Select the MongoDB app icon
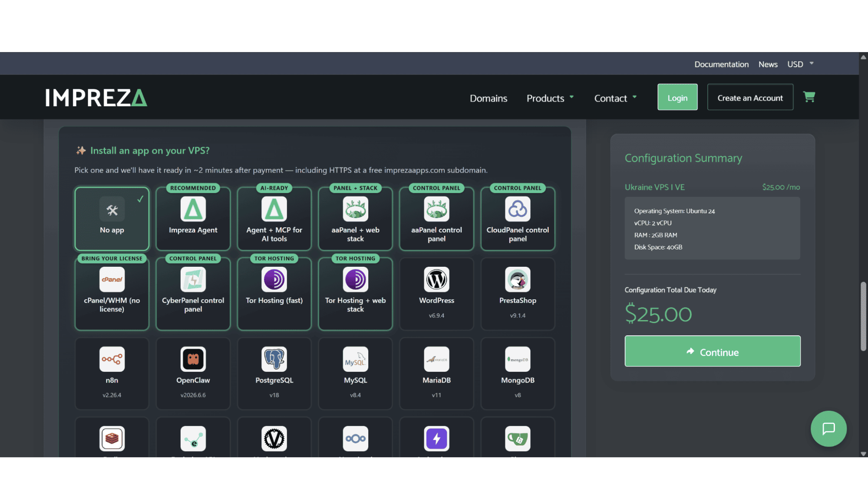The image size is (868, 488). [518, 359]
